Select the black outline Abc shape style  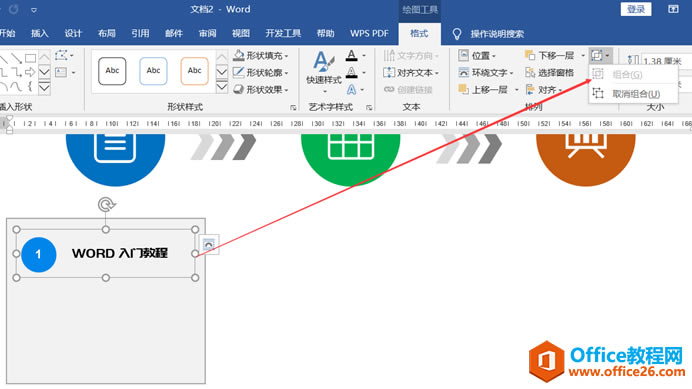112,71
